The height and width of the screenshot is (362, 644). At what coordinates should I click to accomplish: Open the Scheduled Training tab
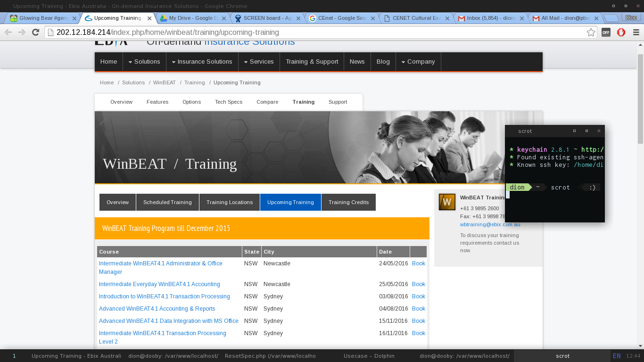[x=167, y=202]
